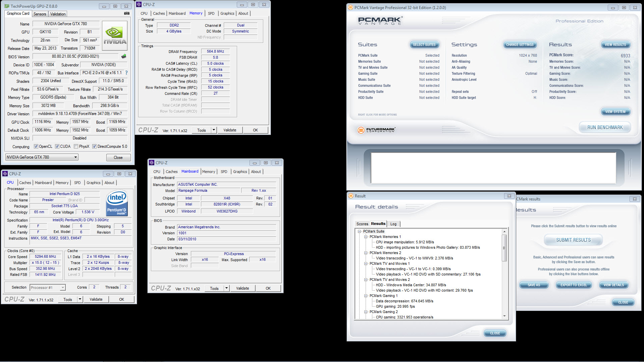Click the VIEW SYSTEM button

point(615,112)
